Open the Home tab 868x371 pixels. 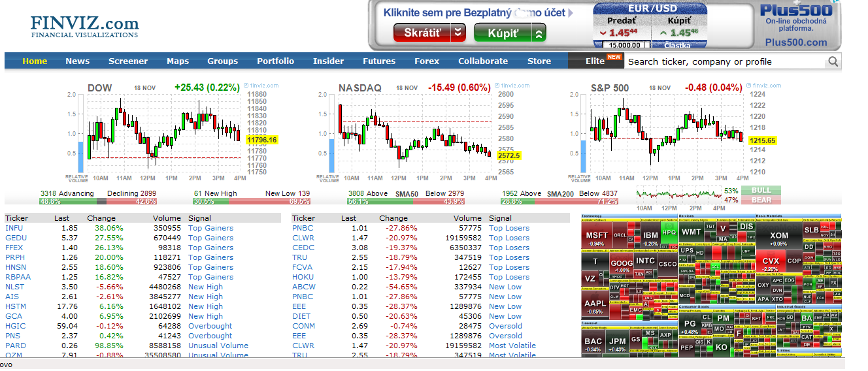pyautogui.click(x=35, y=61)
